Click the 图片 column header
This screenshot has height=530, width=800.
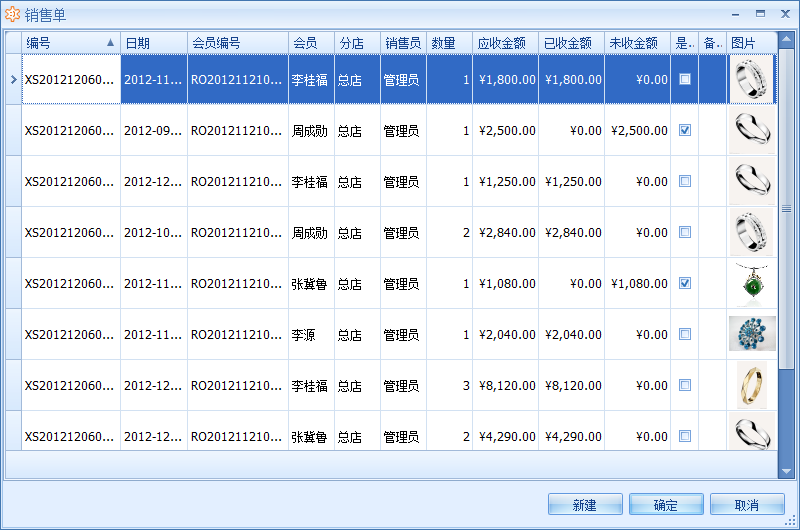pyautogui.click(x=752, y=43)
